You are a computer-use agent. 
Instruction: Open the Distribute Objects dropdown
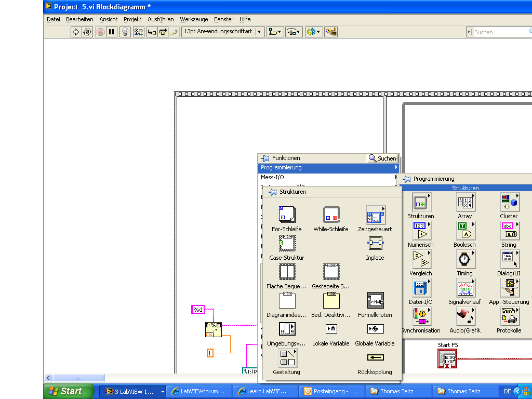click(x=294, y=32)
